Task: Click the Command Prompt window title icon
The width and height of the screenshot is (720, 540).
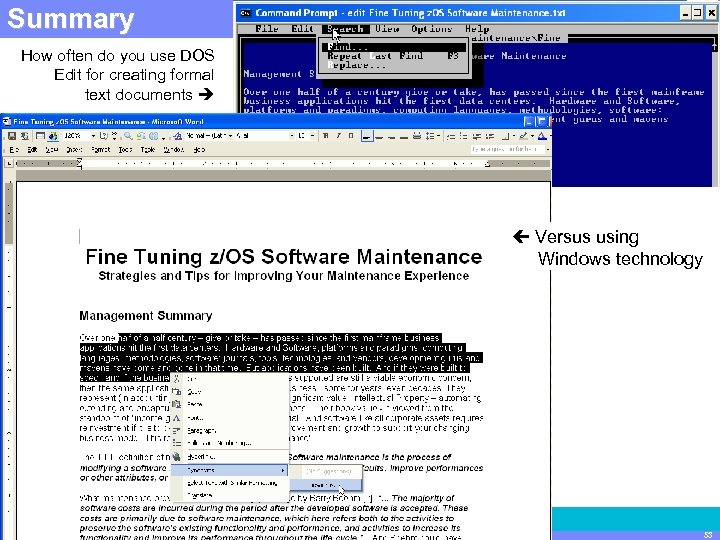Action: pyautogui.click(x=246, y=13)
